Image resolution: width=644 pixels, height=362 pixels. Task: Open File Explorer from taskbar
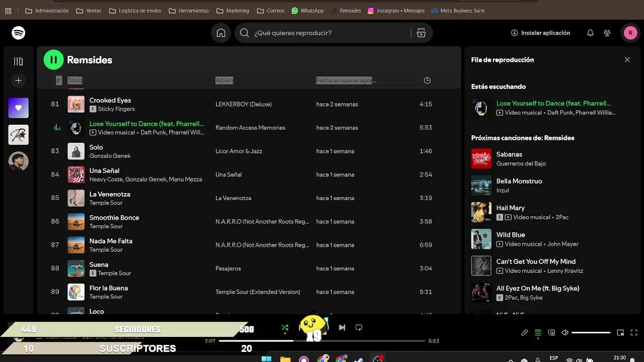[285, 358]
